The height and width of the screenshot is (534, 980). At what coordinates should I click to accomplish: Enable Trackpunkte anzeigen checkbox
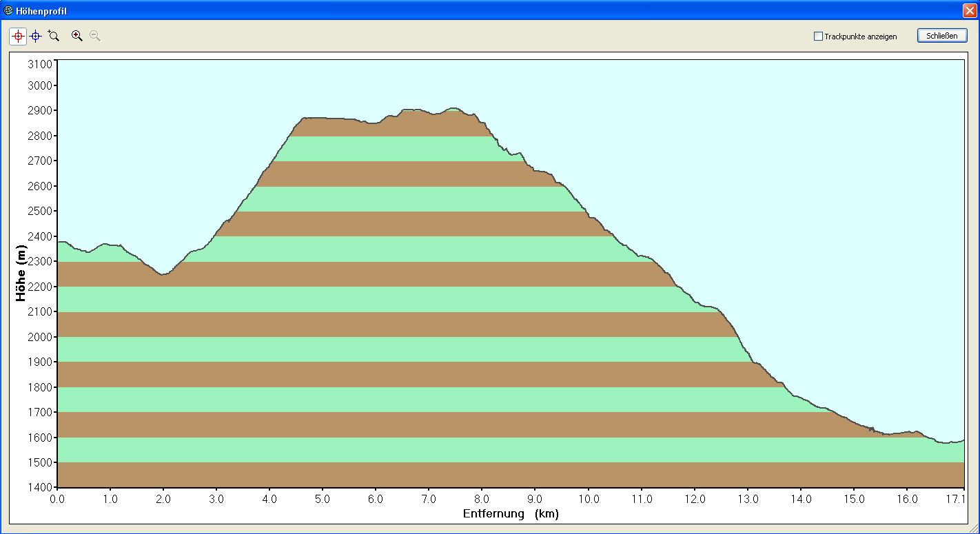point(818,37)
